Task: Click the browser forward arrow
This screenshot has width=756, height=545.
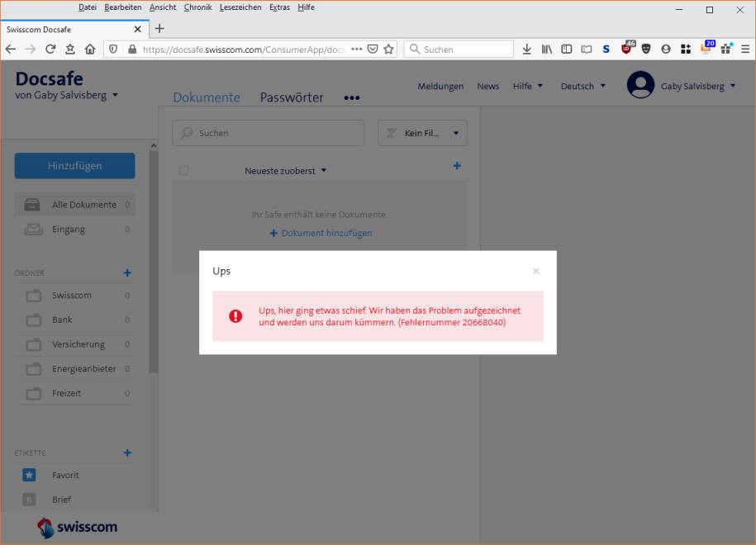Action: click(x=31, y=50)
